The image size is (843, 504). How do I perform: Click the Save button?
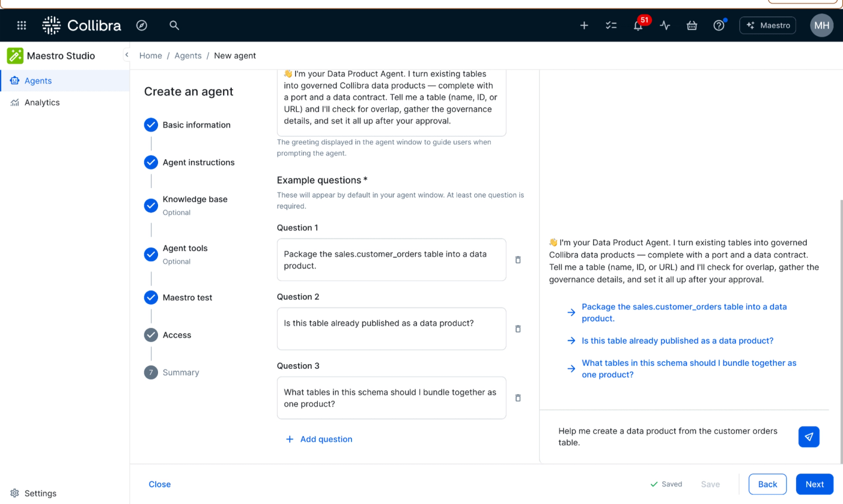pos(710,484)
